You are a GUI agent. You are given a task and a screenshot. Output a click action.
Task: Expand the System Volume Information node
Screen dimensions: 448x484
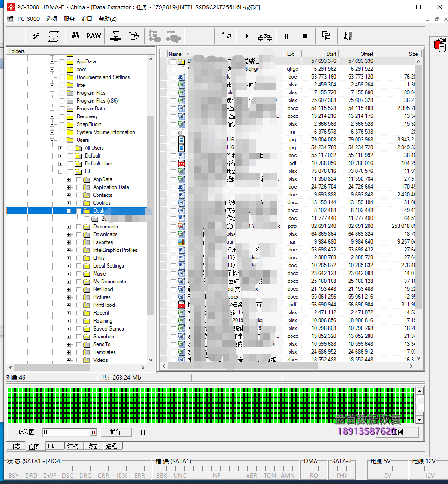52,132
